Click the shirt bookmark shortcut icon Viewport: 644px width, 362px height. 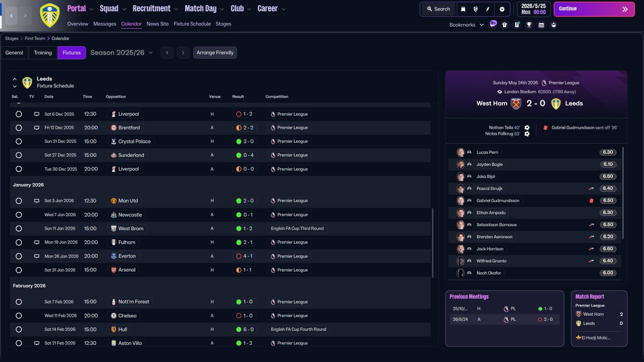tap(505, 25)
